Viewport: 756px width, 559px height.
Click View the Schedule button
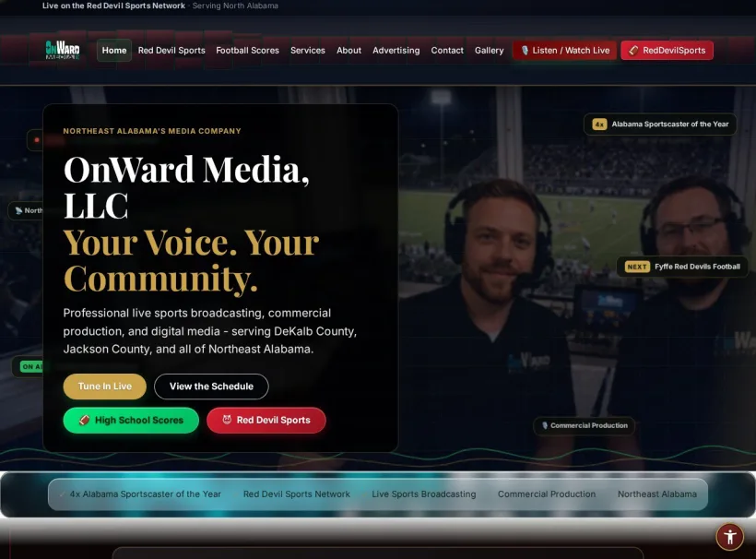(x=211, y=387)
